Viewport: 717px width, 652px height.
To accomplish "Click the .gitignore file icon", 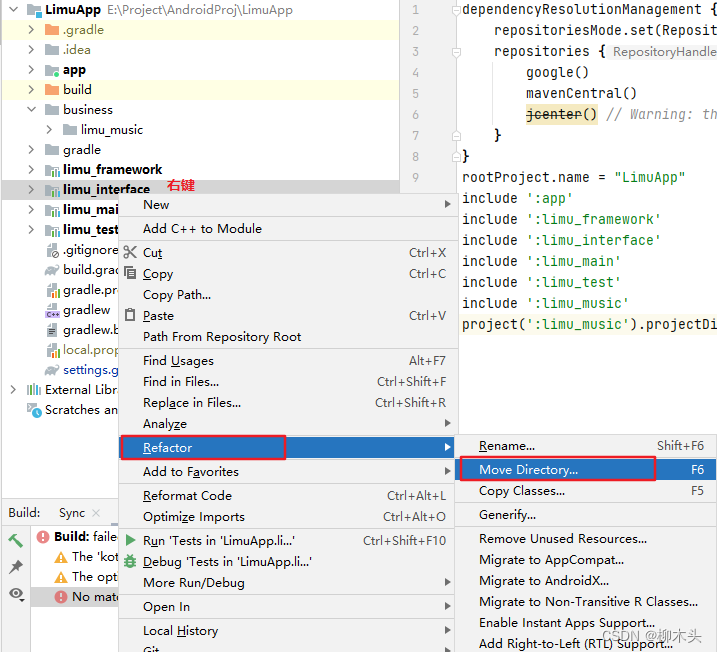I will coord(52,250).
